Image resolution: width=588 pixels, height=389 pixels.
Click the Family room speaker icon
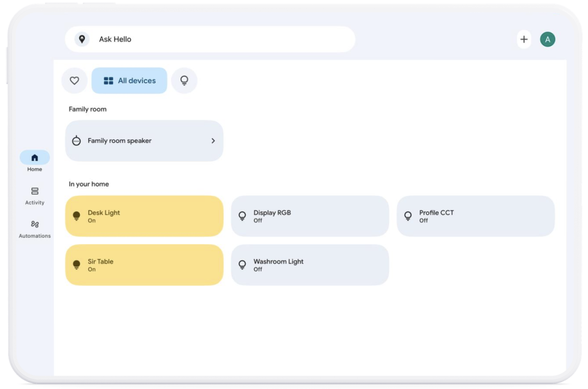pyautogui.click(x=77, y=141)
